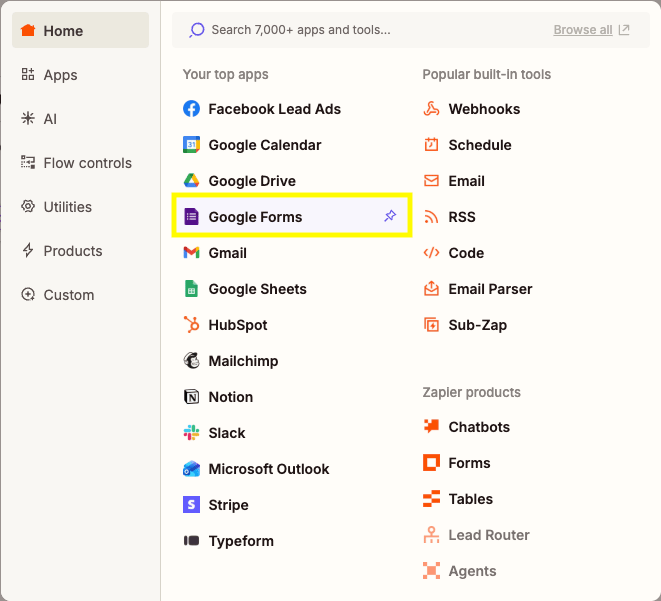Choose the Microsoft Outlook icon
Image resolution: width=661 pixels, height=601 pixels.
point(191,469)
